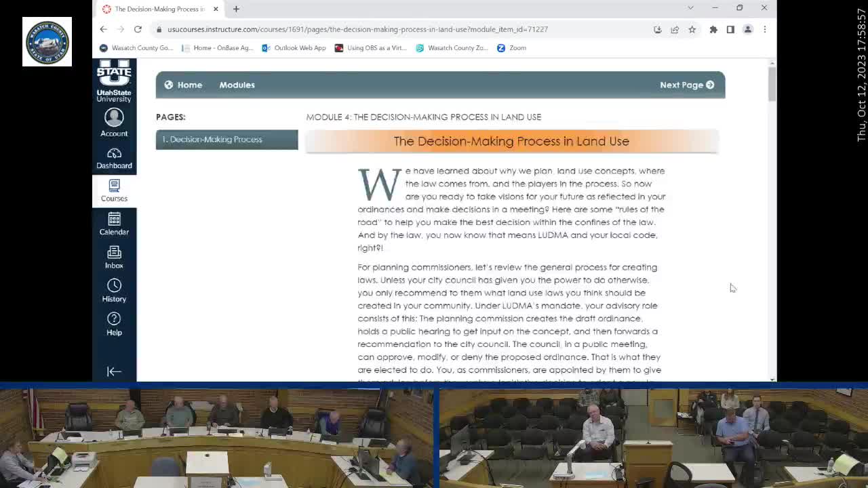Open the Zoom bookmark
Image resolution: width=868 pixels, height=488 pixels.
[x=511, y=47]
